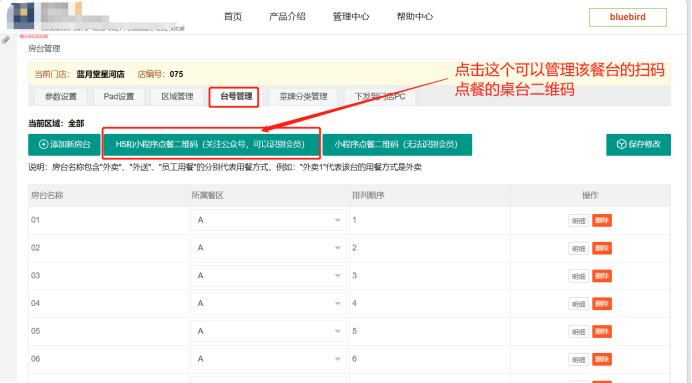Screen dimensions: 692x383
Task: Click 明细 button in row 03
Action: tap(578, 276)
